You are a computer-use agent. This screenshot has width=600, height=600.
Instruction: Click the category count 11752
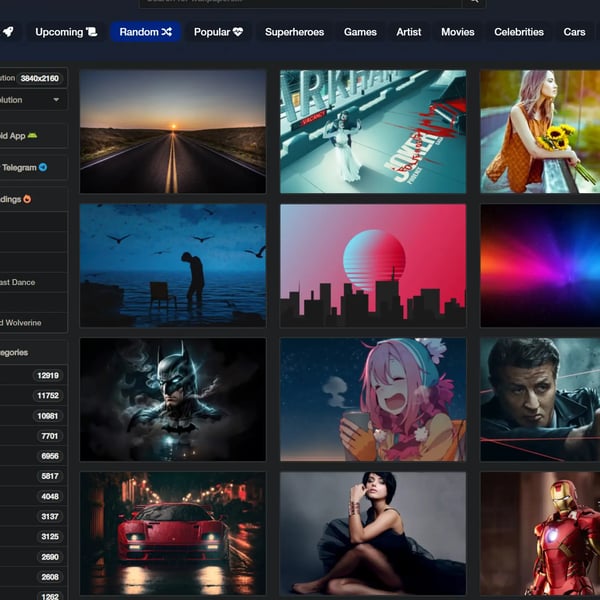tap(48, 395)
